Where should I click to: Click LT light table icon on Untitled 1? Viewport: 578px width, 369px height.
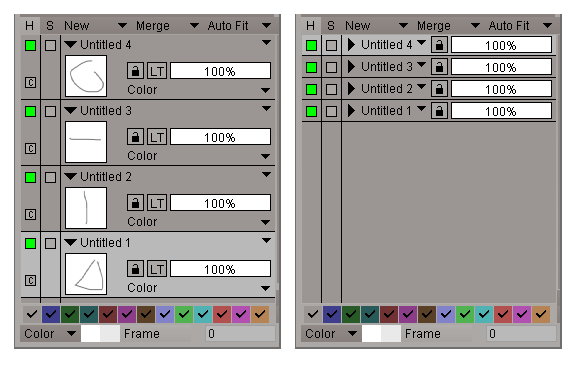click(x=157, y=269)
